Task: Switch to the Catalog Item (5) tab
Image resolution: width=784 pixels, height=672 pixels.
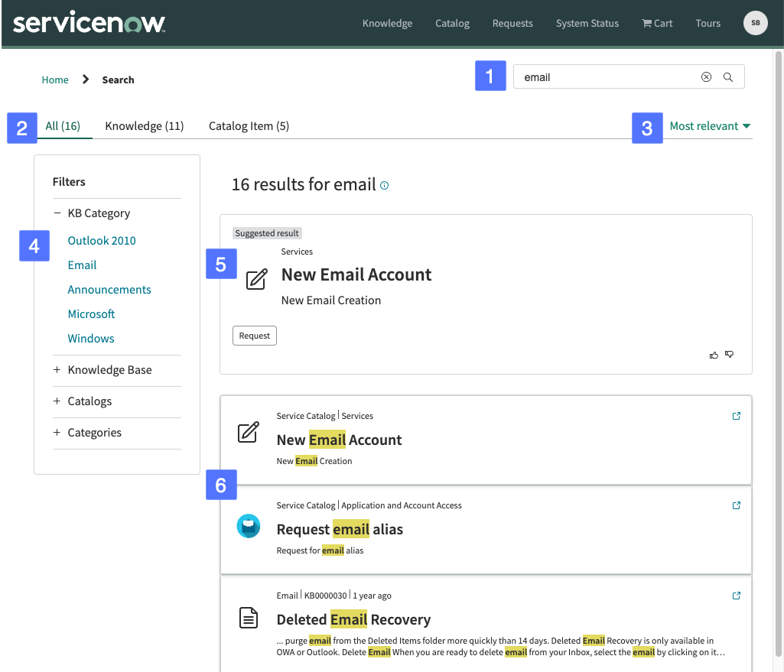Action: click(x=249, y=126)
